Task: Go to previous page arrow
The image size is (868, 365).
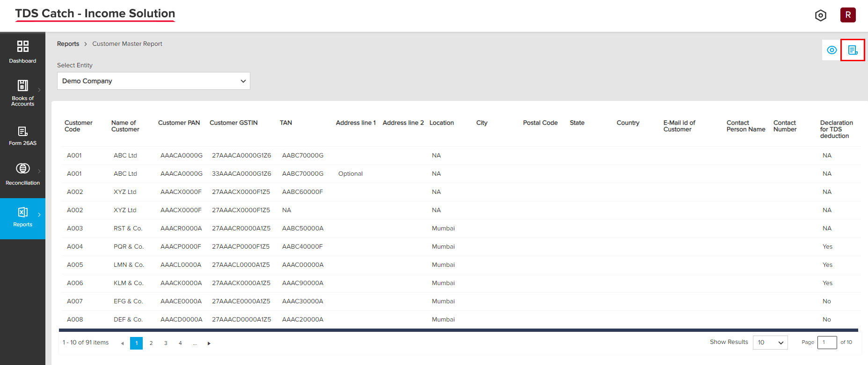Action: [x=122, y=343]
